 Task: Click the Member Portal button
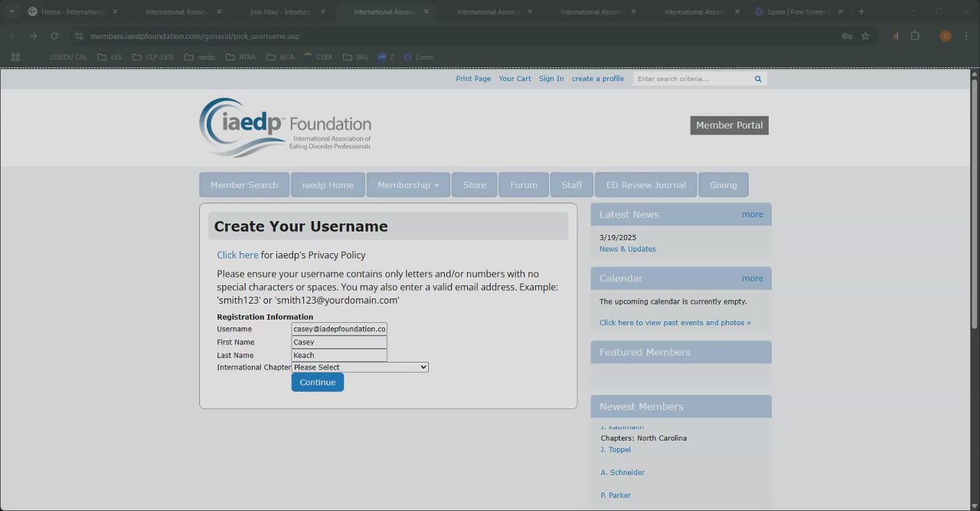[730, 125]
